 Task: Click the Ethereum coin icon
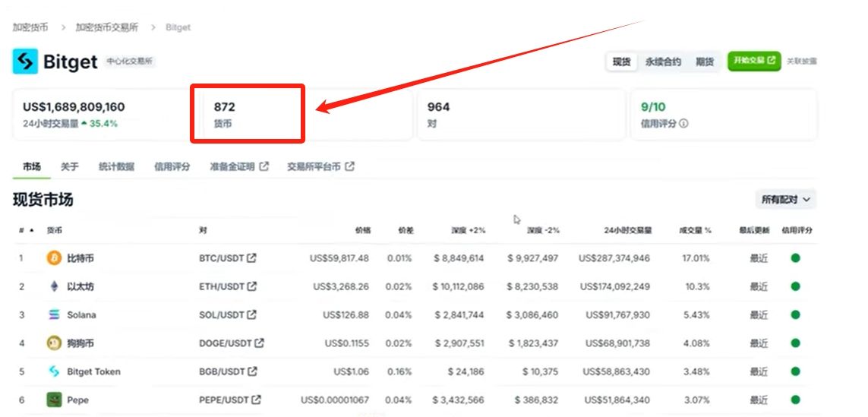(54, 286)
